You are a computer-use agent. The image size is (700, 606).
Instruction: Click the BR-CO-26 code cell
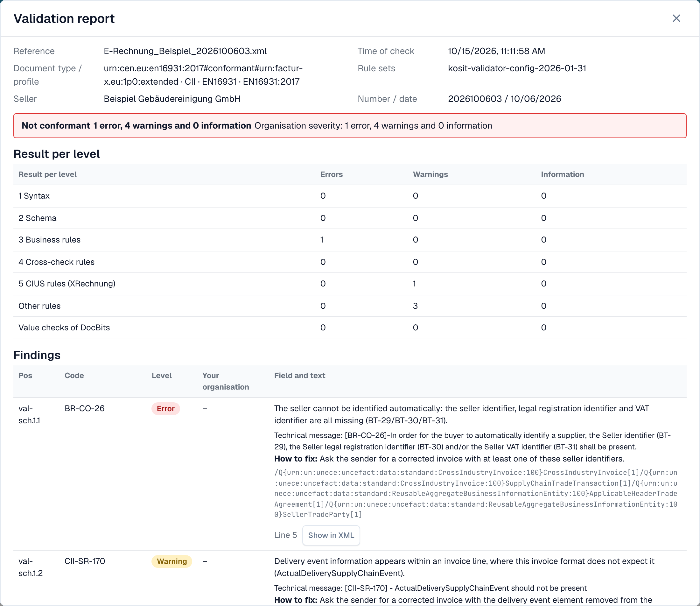point(85,409)
